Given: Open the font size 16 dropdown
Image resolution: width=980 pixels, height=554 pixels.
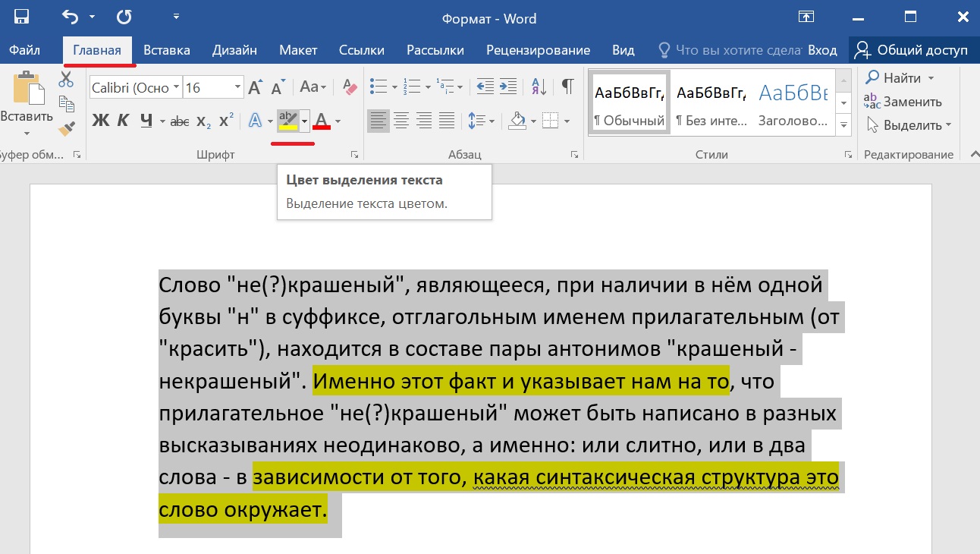Looking at the screenshot, I should [x=238, y=87].
